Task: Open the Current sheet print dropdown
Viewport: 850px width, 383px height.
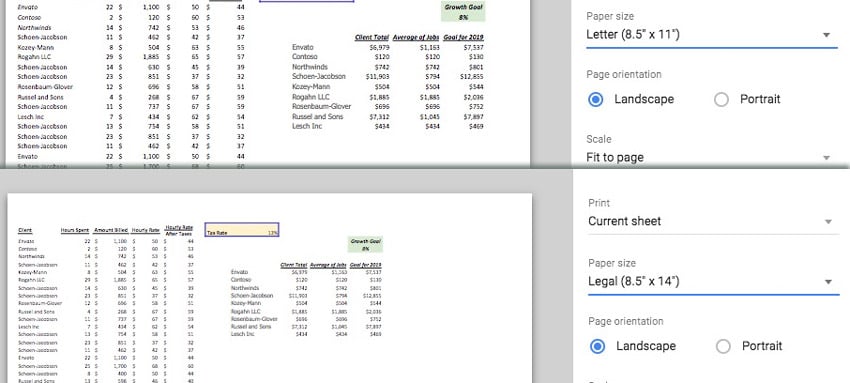Action: (x=713, y=222)
